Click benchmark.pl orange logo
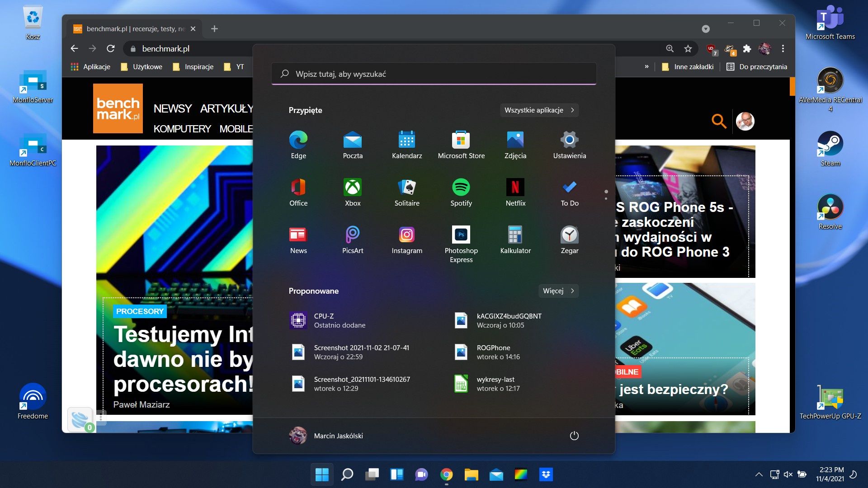 pos(118,108)
